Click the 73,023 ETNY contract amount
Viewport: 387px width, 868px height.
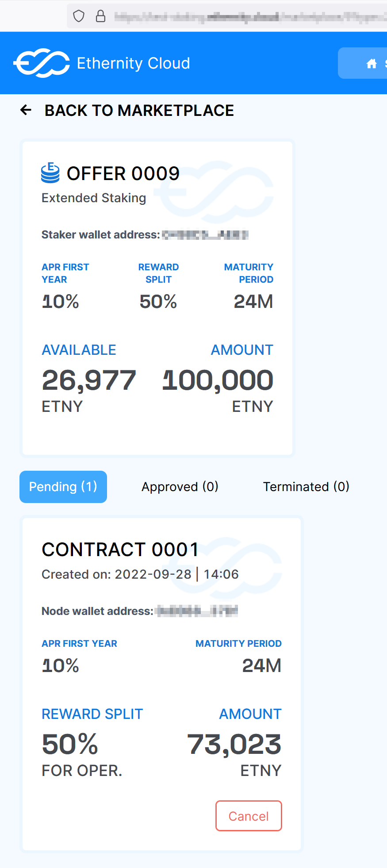coord(234,745)
